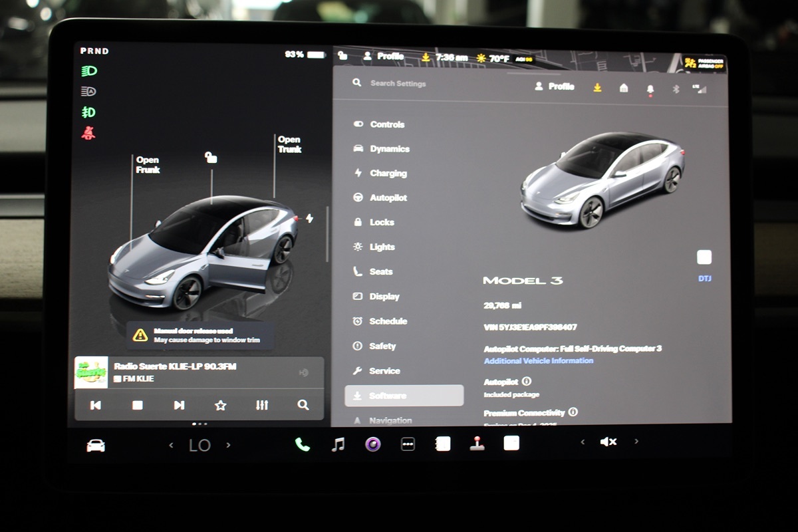
Task: Open the HomeLink garage icon
Action: point(624,88)
